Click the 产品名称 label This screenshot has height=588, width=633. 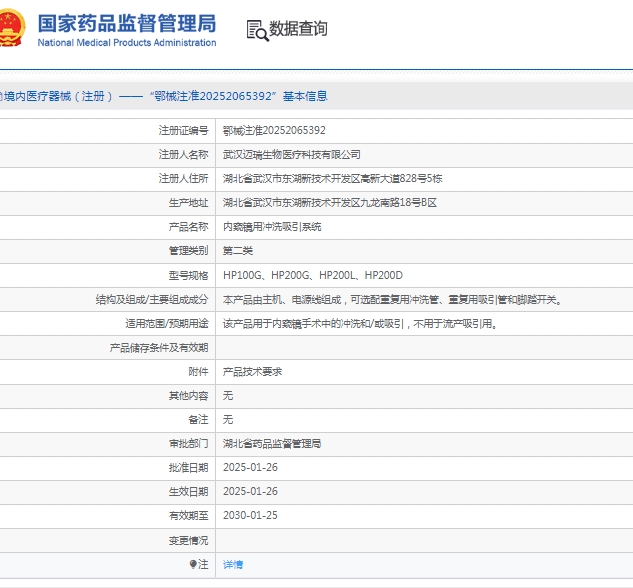pyautogui.click(x=189, y=227)
